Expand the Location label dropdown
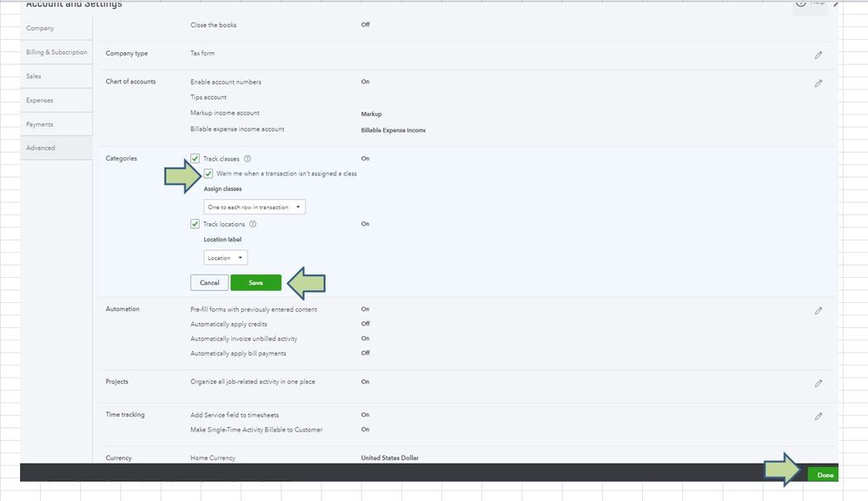 tap(226, 258)
